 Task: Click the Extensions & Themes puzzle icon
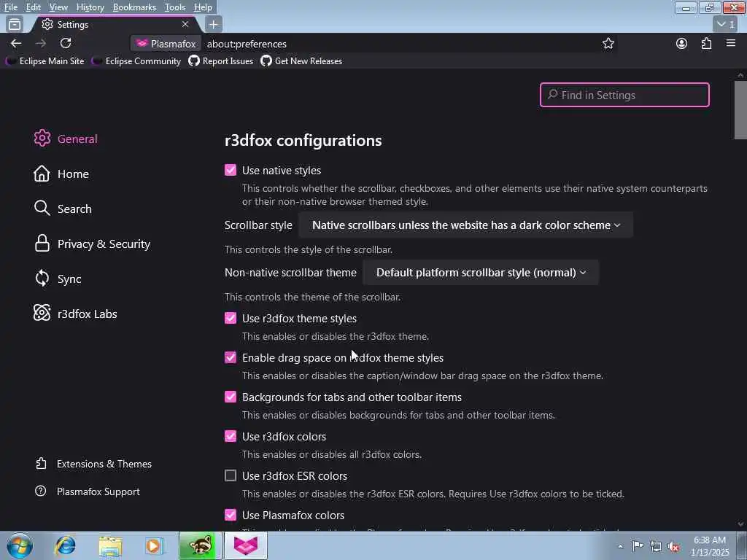click(x=41, y=463)
